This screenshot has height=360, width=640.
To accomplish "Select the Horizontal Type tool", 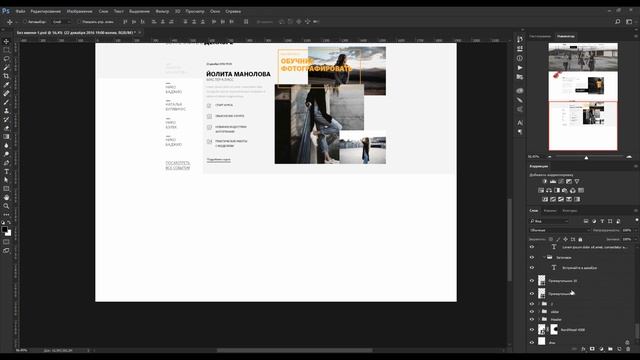I will (x=6, y=171).
